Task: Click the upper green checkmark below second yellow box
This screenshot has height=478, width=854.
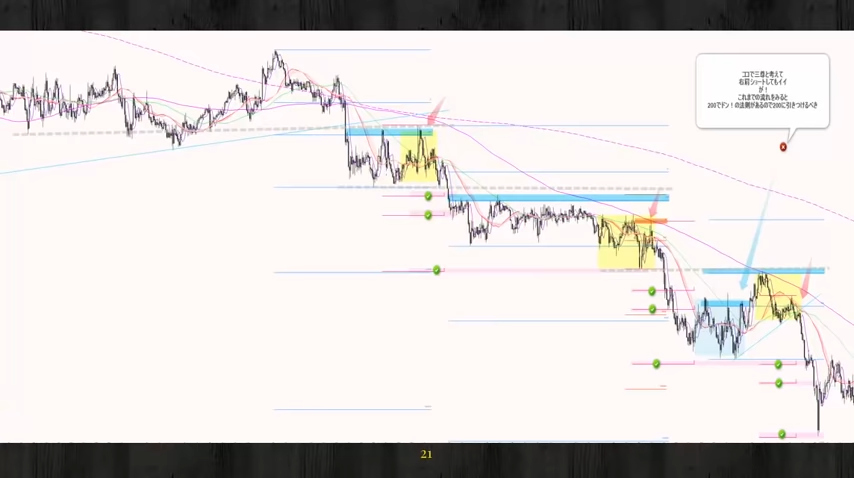Action: pyautogui.click(x=652, y=292)
